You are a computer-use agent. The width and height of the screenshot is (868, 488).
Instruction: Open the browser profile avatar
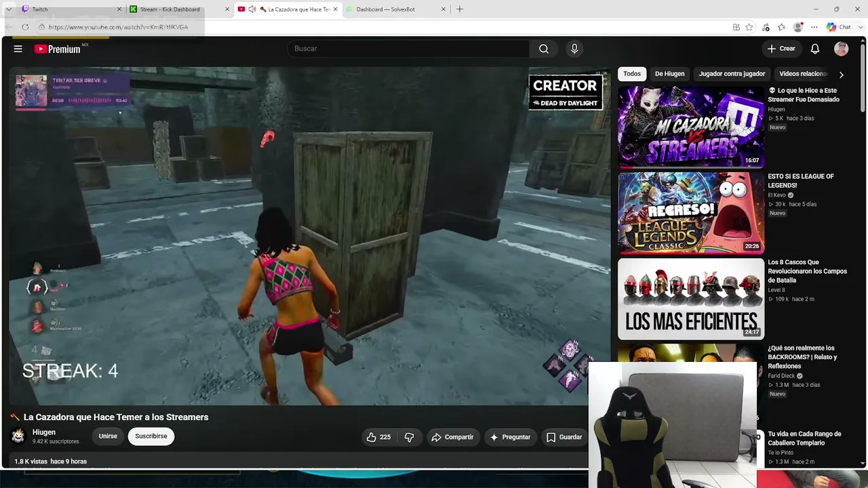tap(798, 27)
